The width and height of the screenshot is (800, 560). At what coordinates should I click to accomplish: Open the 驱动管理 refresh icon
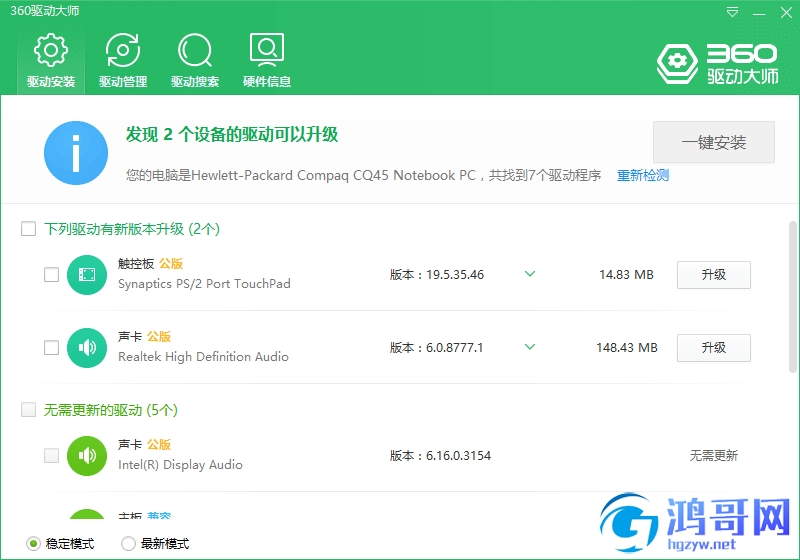click(122, 50)
